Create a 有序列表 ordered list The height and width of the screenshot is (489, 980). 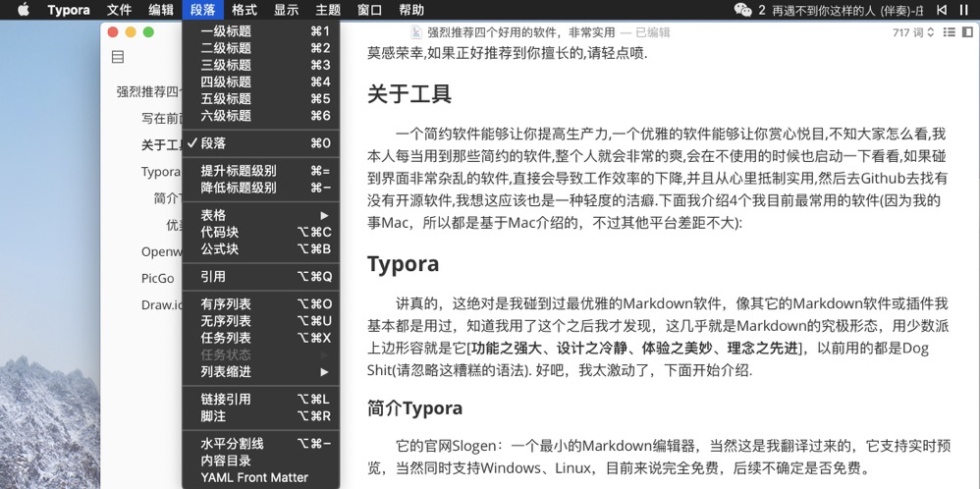point(260,303)
